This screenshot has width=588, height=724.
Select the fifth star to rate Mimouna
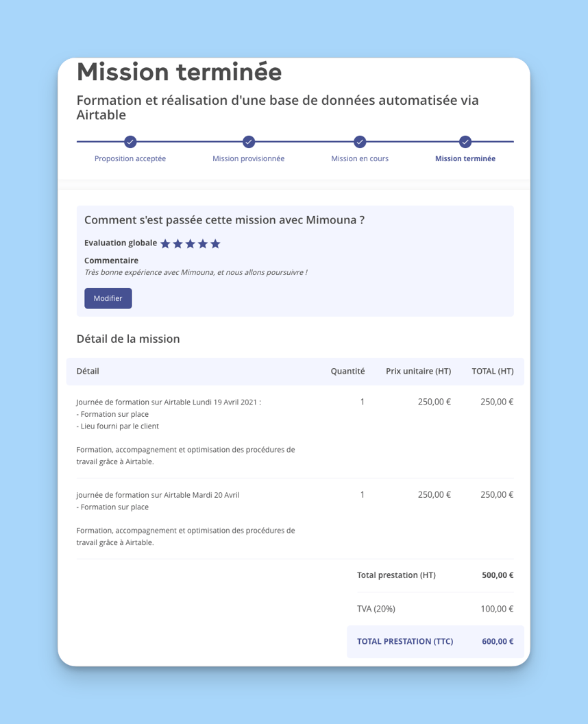pos(216,243)
